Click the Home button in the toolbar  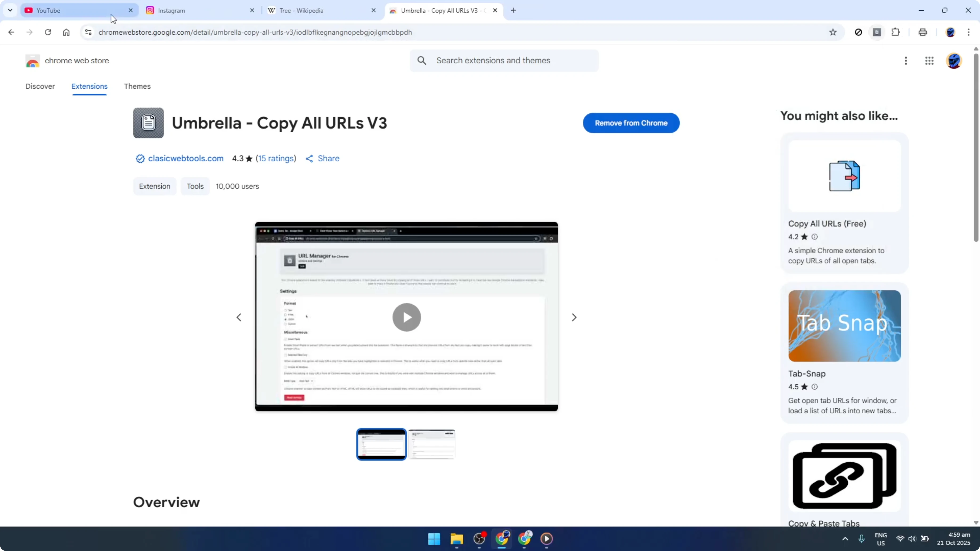(x=66, y=32)
